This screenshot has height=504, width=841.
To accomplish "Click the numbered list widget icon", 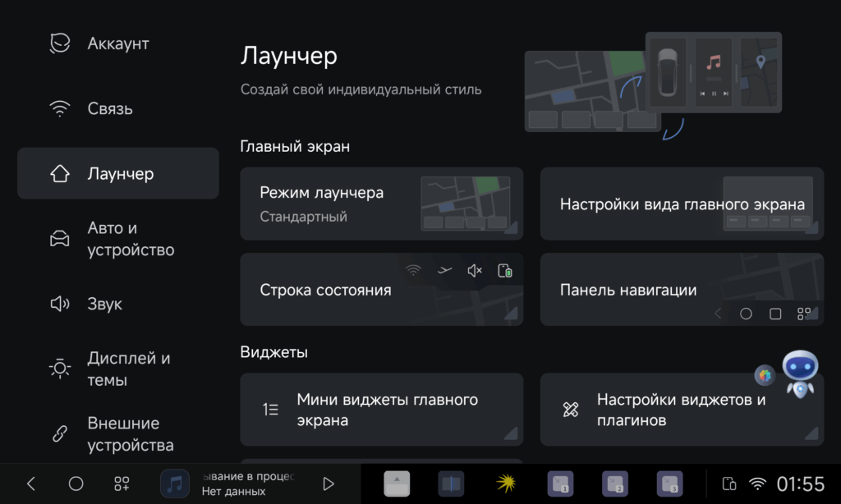I will click(270, 410).
